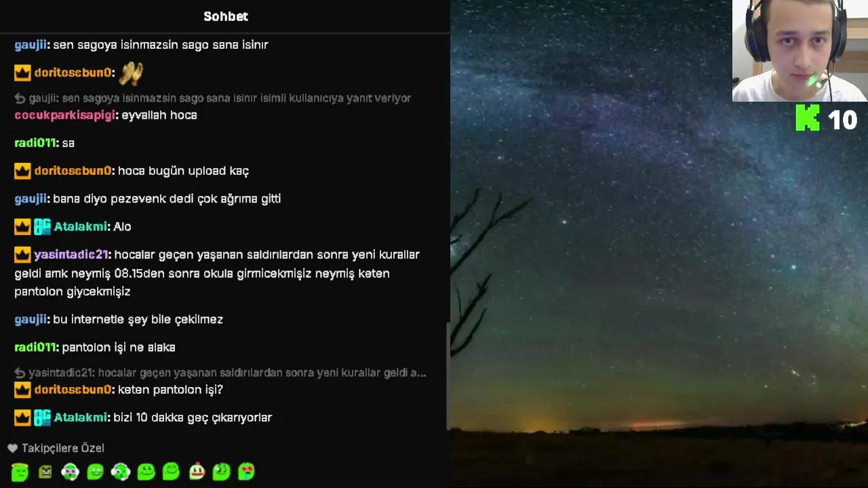Open cocukparkisapigi's user card
This screenshot has height=488, width=868.
point(64,115)
